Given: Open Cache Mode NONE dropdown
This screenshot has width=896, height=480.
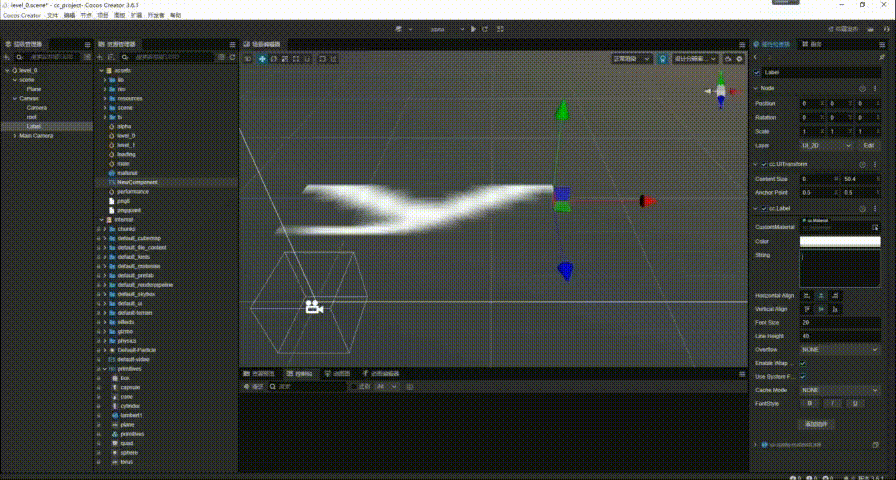Looking at the screenshot, I should 840,390.
